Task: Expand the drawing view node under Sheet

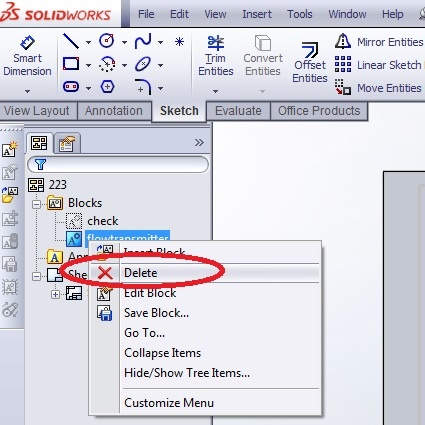Action: tap(55, 295)
